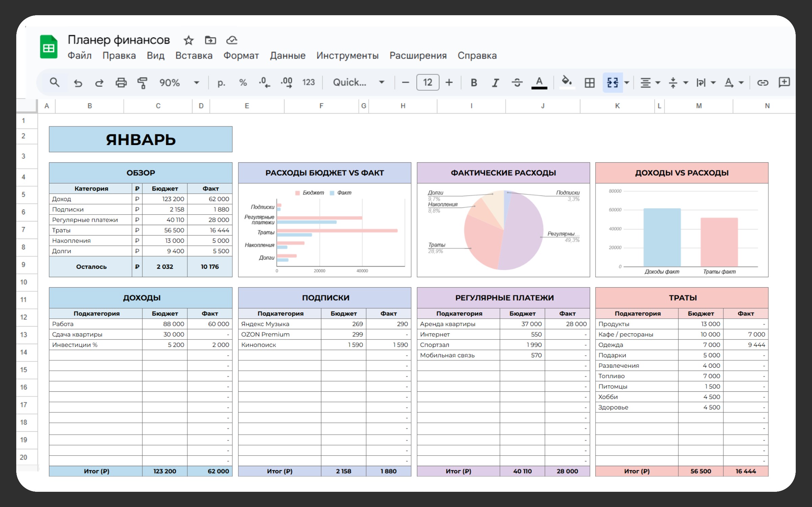Insert a link
Image resolution: width=812 pixels, height=507 pixels.
(763, 82)
